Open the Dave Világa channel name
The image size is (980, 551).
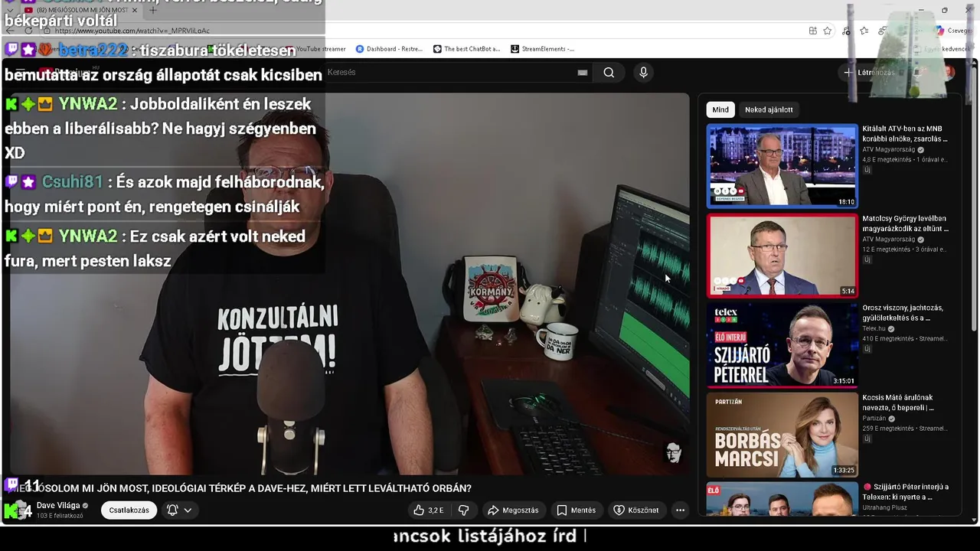point(58,506)
